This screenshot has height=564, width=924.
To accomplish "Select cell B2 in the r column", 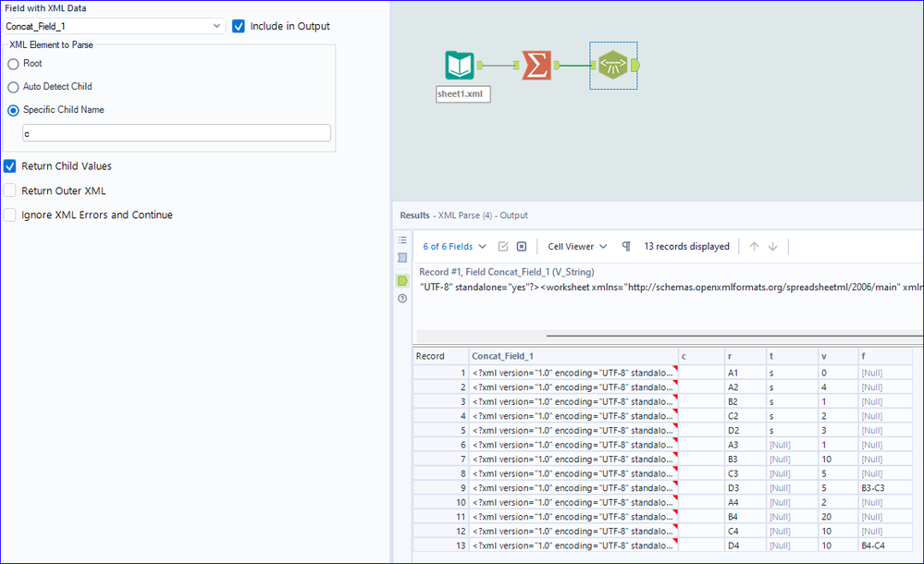I will 745,401.
